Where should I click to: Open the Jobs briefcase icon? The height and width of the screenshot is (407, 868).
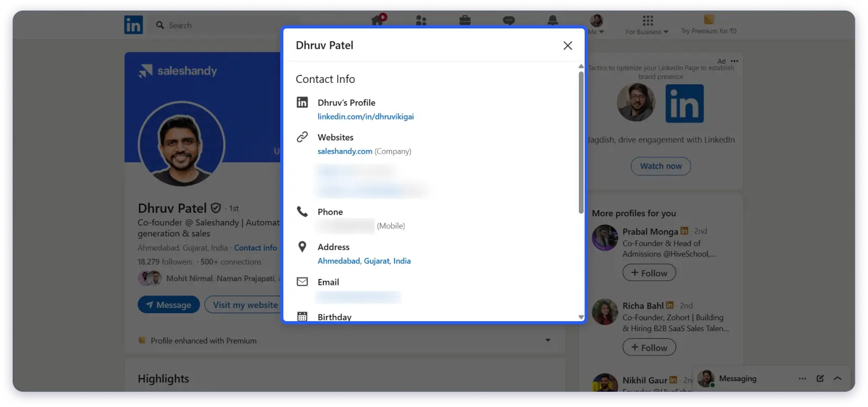(x=465, y=21)
